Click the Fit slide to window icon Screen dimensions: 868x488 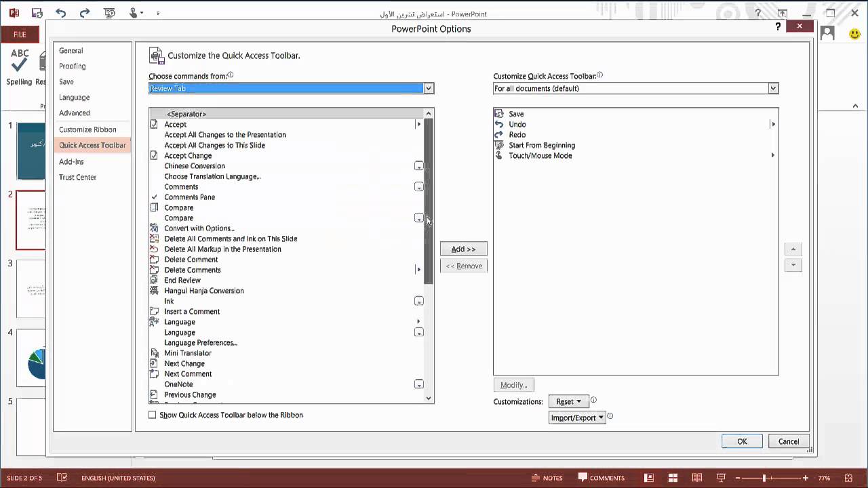[849, 478]
